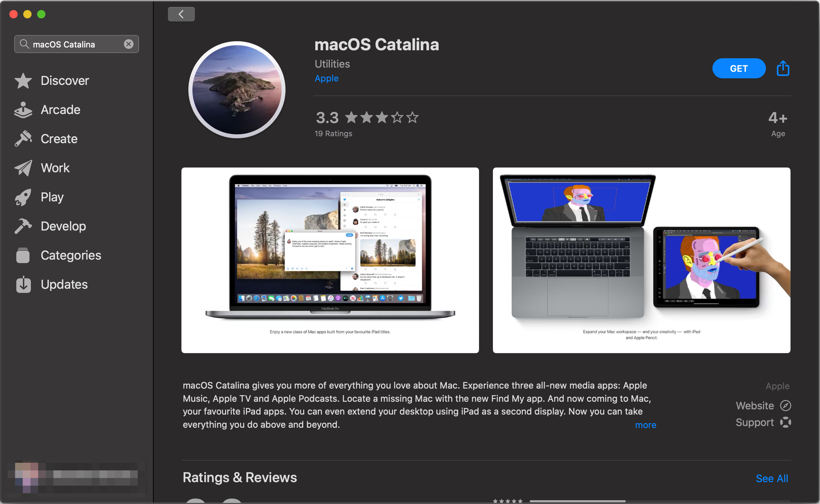
Task: Open the Categories sidebar item
Action: tap(58, 255)
